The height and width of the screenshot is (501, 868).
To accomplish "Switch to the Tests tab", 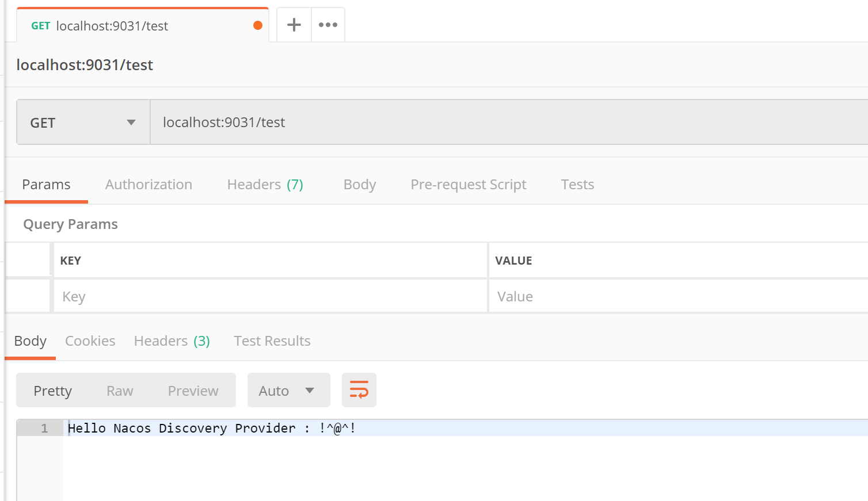I will pyautogui.click(x=577, y=185).
